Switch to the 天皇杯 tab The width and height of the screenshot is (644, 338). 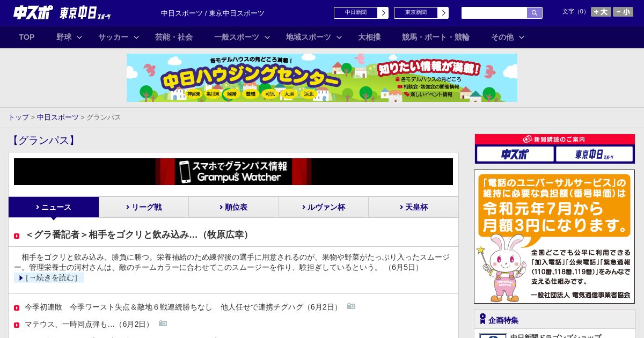pos(413,207)
